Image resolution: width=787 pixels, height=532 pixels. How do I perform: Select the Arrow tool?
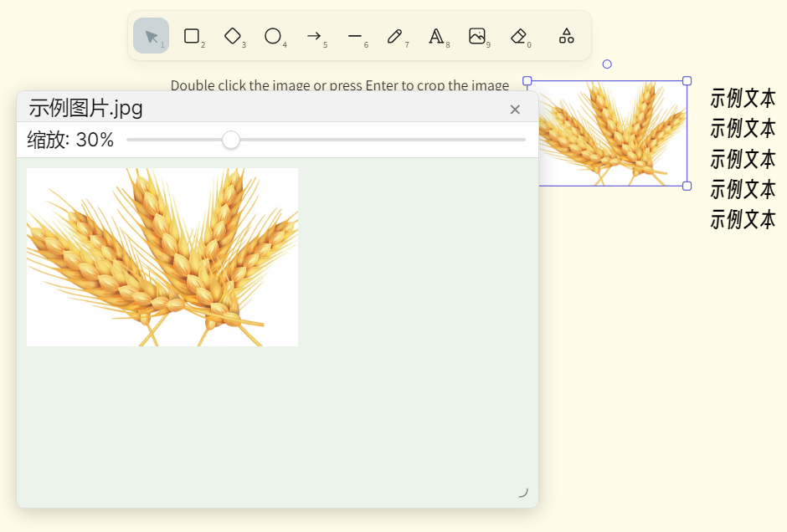tap(314, 36)
